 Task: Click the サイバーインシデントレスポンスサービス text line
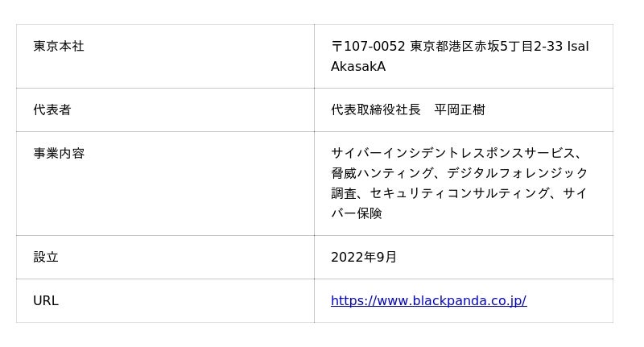tap(456, 153)
